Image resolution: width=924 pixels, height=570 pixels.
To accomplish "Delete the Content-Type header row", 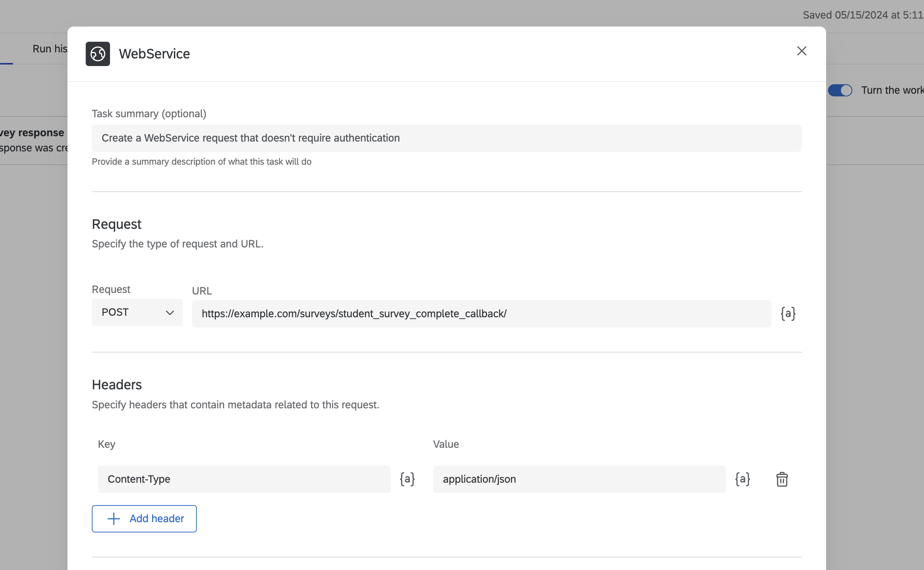I will (782, 479).
